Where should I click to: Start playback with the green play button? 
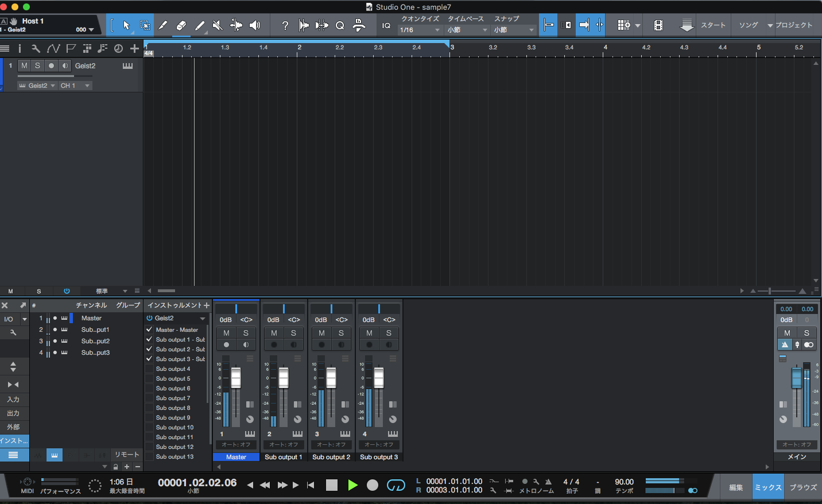(352, 486)
